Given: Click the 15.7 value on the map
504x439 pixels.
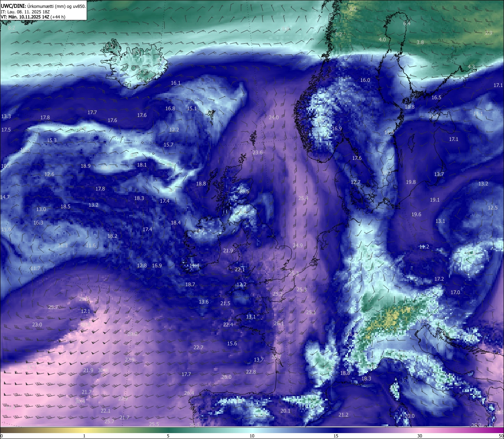Looking at the screenshot, I should (169, 144).
